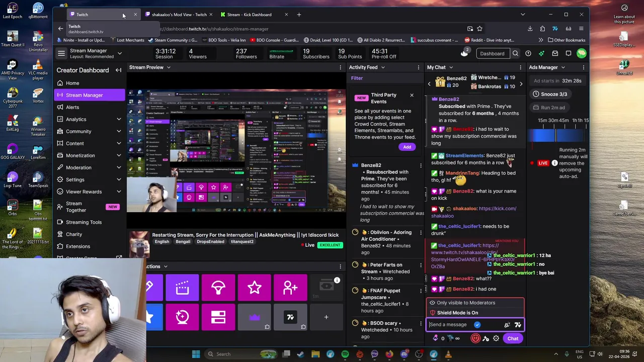Click the red Shield Mode icon
The width and height of the screenshot is (644, 362).
[x=475, y=338]
